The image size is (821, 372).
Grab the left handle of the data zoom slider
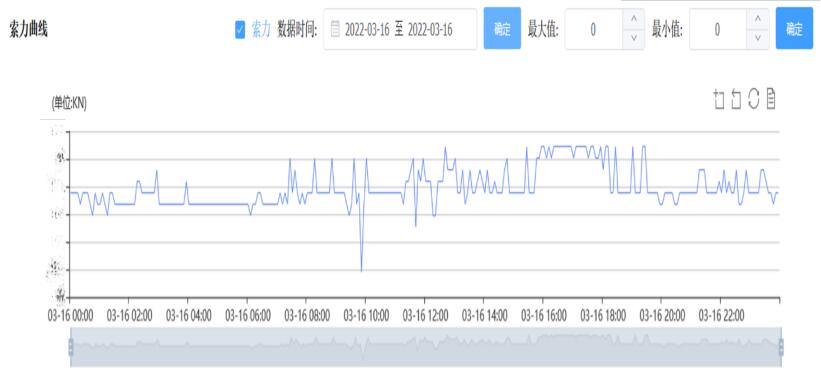tap(71, 347)
